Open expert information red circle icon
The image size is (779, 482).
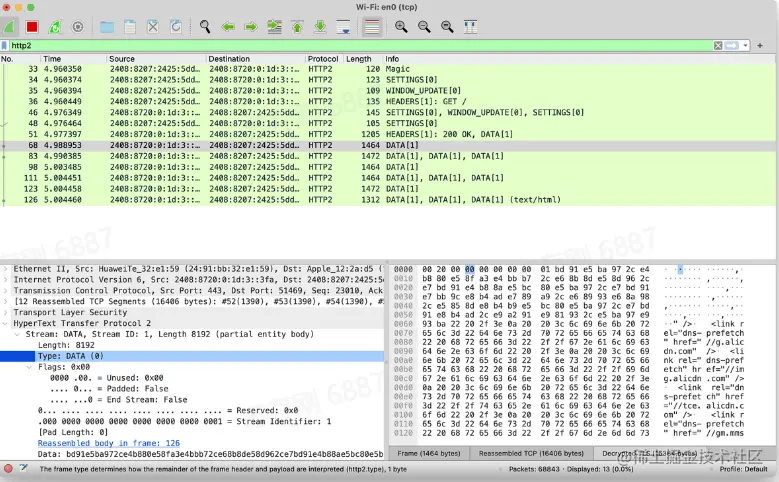coord(8,468)
